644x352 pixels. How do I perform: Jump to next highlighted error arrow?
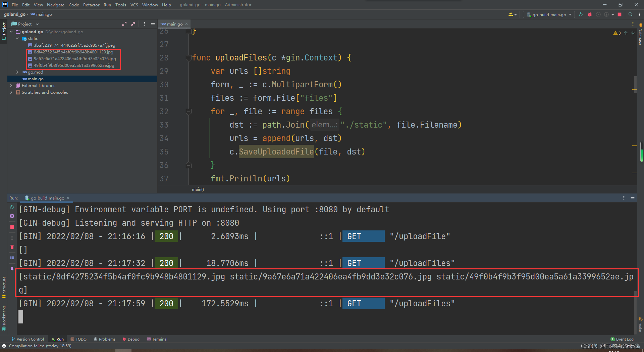pyautogui.click(x=633, y=33)
